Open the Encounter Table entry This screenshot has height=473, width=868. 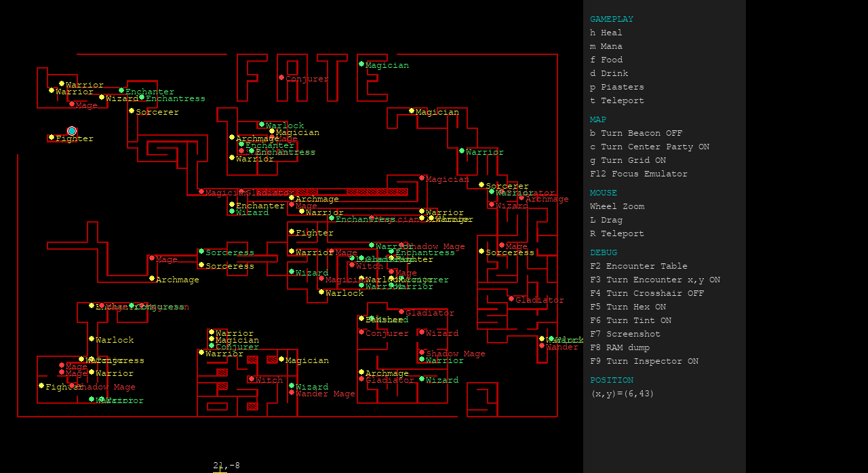(638, 266)
